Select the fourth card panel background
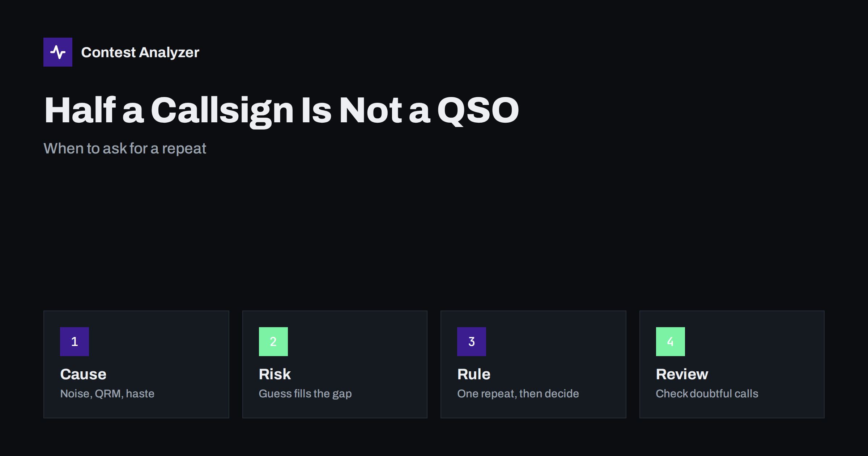 tap(732, 364)
